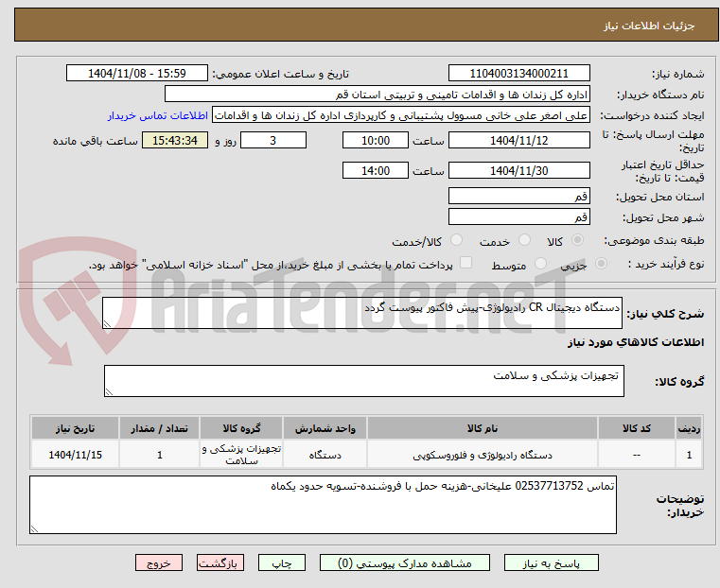Click column header نام کالا
The height and width of the screenshot is (588, 720).
[x=483, y=428]
